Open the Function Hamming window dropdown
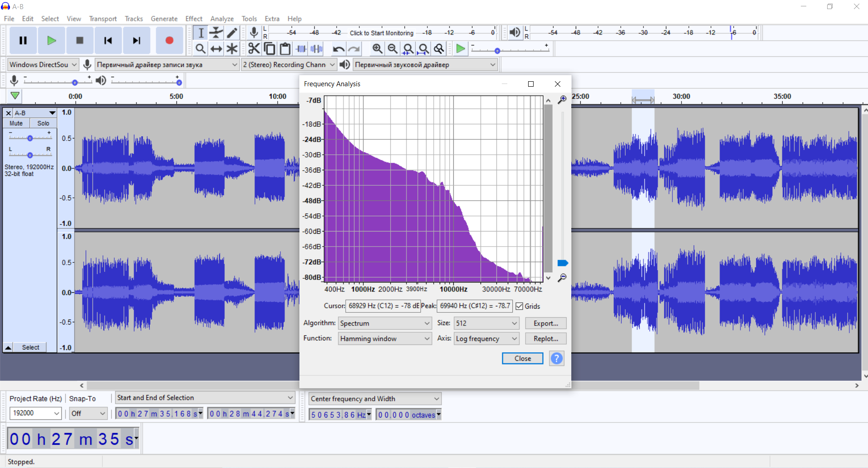Image resolution: width=868 pixels, height=468 pixels. (x=384, y=339)
